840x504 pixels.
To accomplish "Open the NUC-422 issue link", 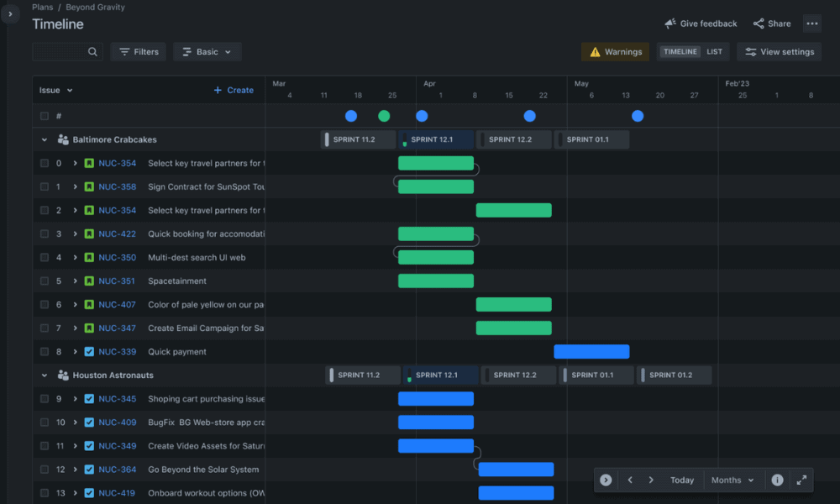I will tap(117, 234).
